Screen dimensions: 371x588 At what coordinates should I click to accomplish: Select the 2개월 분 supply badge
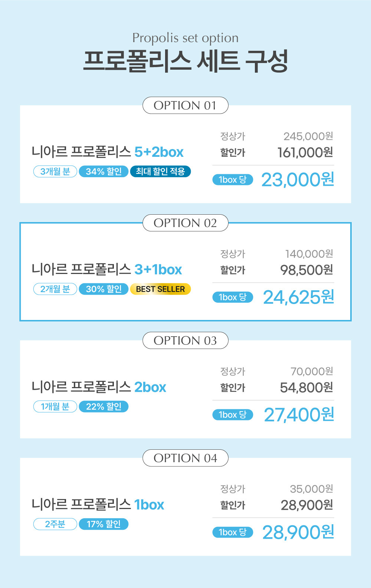point(55,289)
